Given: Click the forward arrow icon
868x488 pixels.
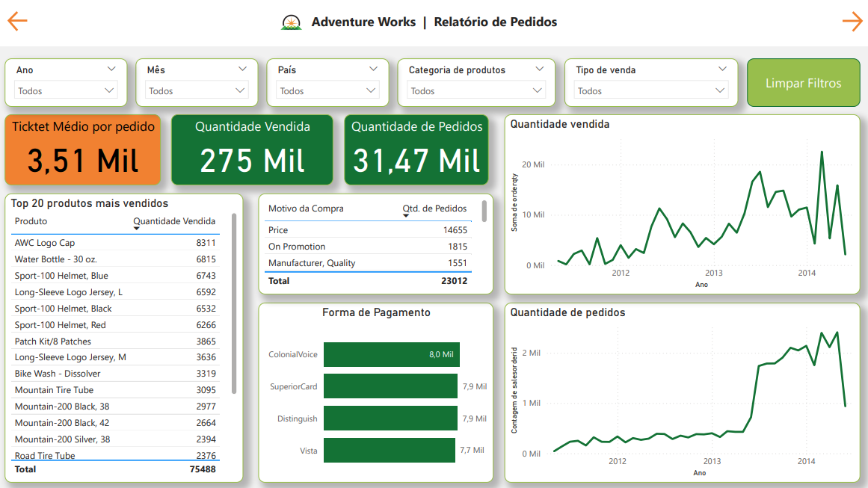Looking at the screenshot, I should (852, 22).
